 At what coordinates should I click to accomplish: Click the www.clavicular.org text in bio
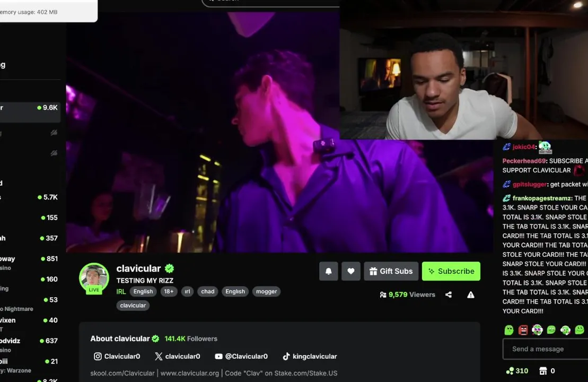coord(189,374)
